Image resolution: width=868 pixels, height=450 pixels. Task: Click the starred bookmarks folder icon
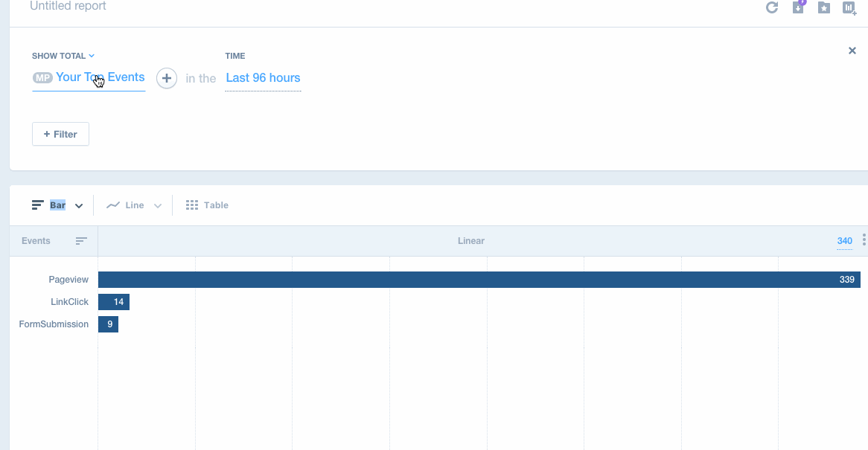[823, 7]
